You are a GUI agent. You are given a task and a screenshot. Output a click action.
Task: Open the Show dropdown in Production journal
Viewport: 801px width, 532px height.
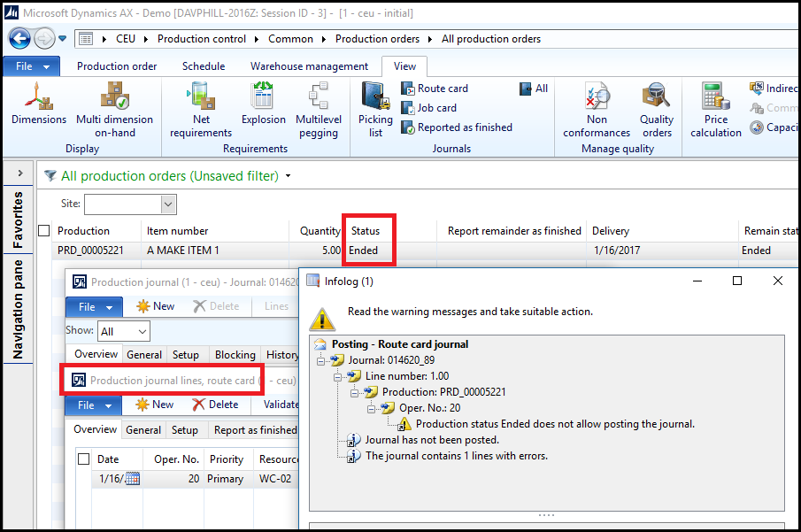142,332
